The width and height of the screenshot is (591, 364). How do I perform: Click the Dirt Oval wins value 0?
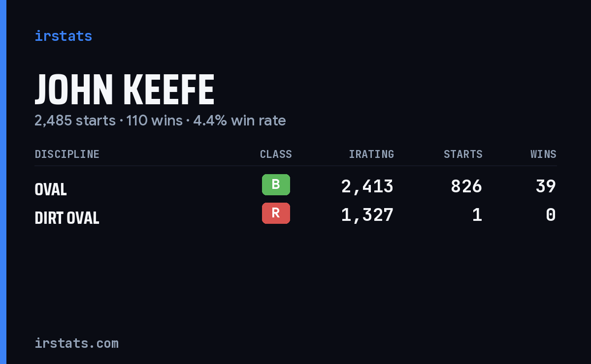(x=551, y=215)
